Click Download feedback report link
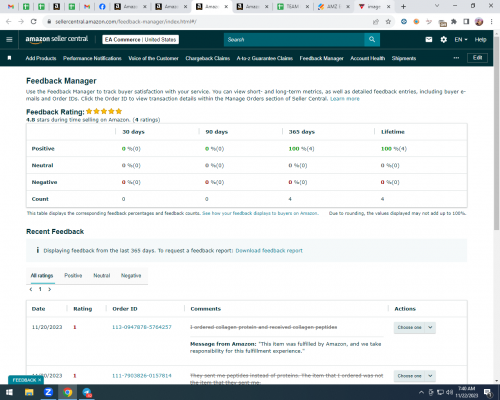Screen dimensions: 500x400 [x=269, y=251]
